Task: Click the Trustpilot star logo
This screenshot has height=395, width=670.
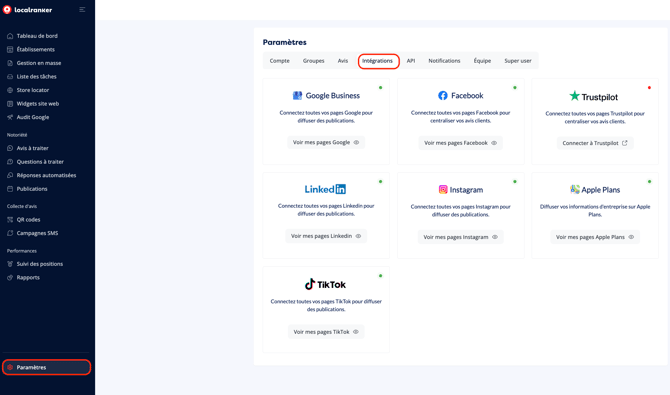Action: coord(574,96)
